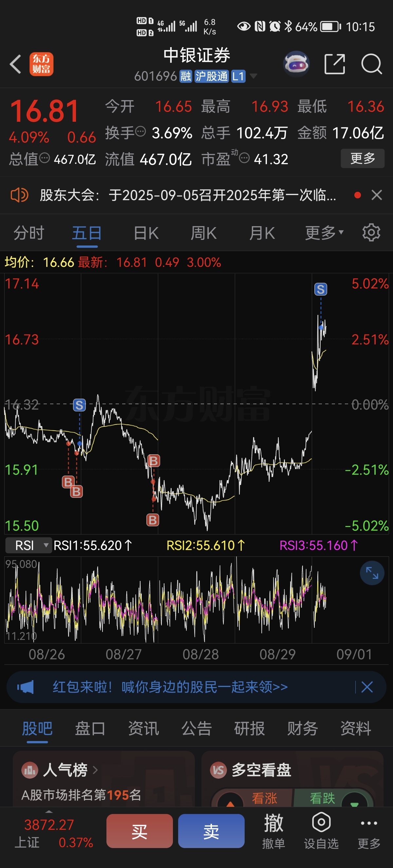The height and width of the screenshot is (868, 393).
Task: Tap the red 买 buy button
Action: 140,831
